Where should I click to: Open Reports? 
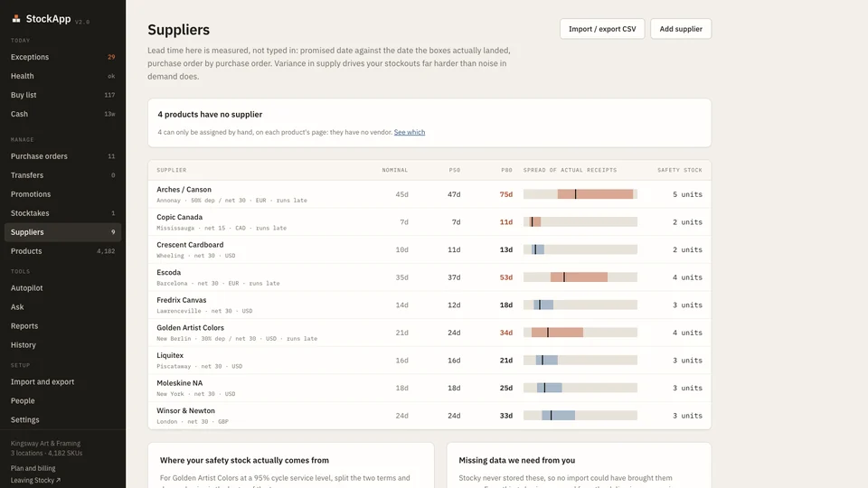62,326
